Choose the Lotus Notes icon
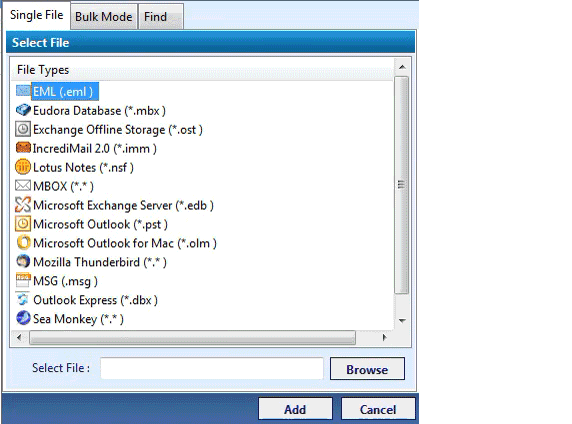572x424 pixels. (23, 167)
